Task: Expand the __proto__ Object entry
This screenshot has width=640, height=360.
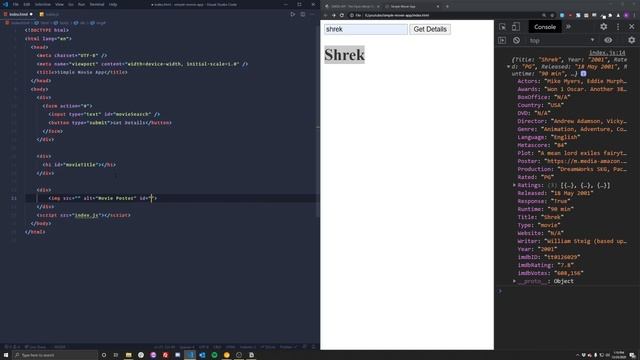Action: 514,281
